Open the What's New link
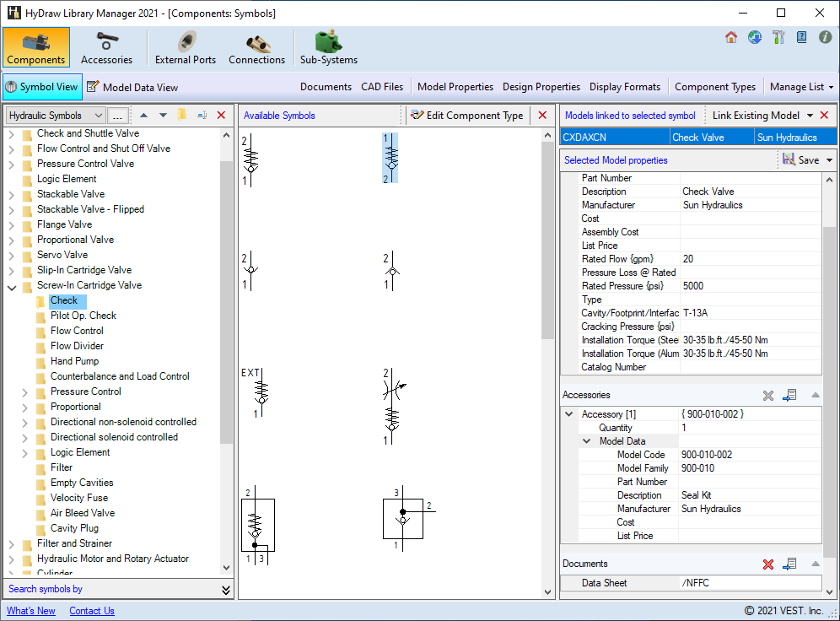Image resolution: width=840 pixels, height=621 pixels. click(x=31, y=611)
